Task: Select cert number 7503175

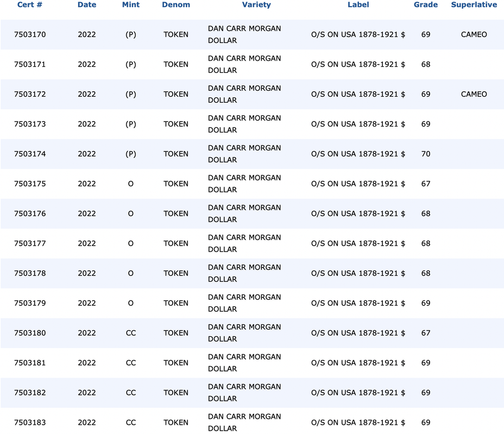Action: click(30, 183)
